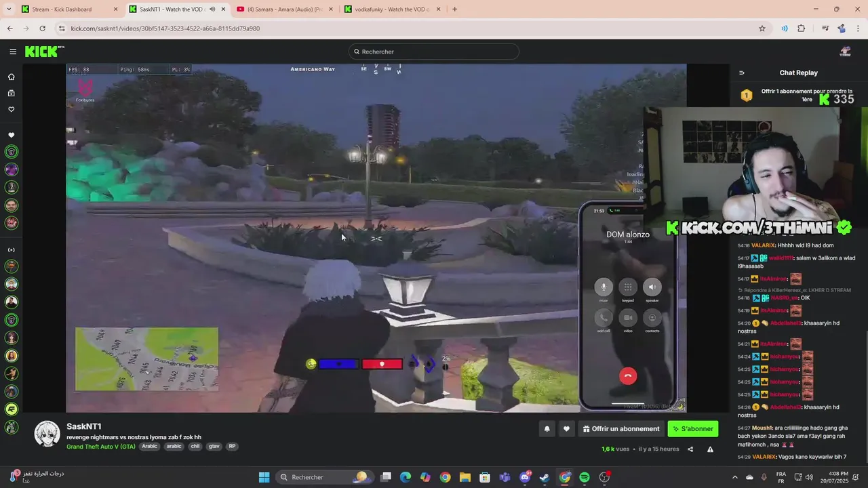The image size is (868, 488).
Task: Click NASRO_vn username in chat replay
Action: 783,298
